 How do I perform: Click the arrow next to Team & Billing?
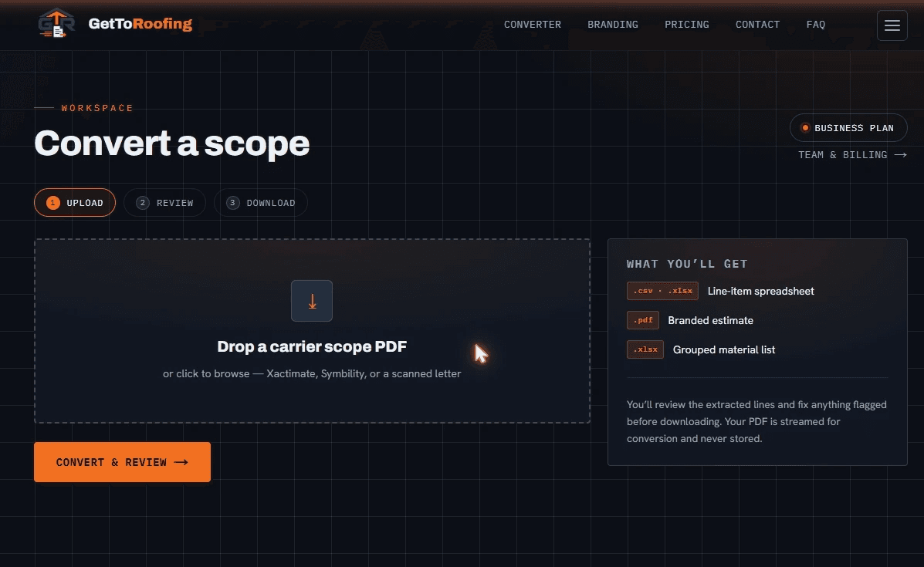(x=900, y=155)
